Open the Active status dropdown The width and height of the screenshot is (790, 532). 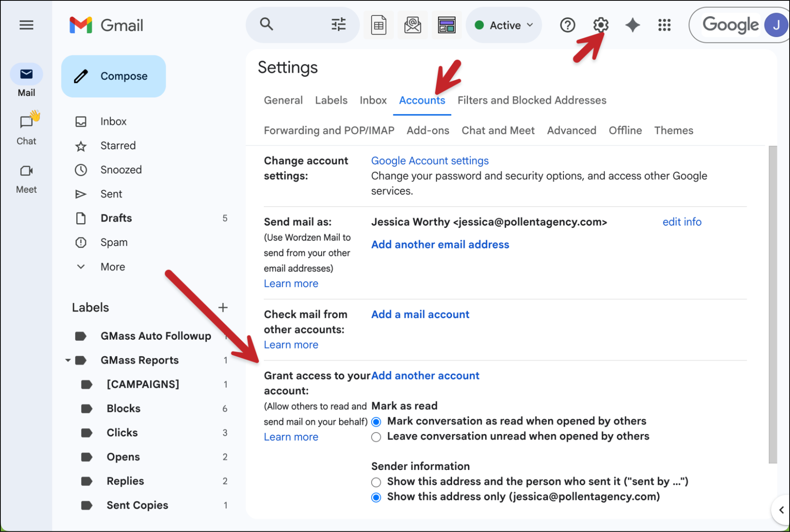[504, 25]
